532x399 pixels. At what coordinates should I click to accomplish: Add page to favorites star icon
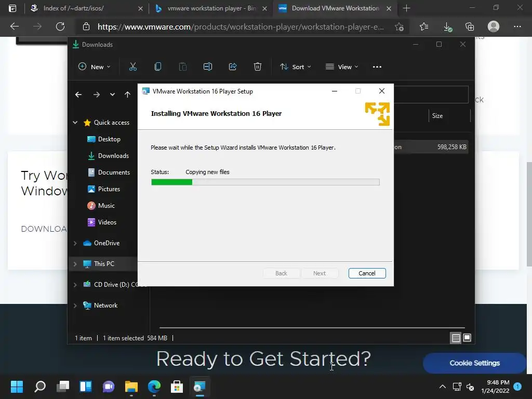point(400,27)
